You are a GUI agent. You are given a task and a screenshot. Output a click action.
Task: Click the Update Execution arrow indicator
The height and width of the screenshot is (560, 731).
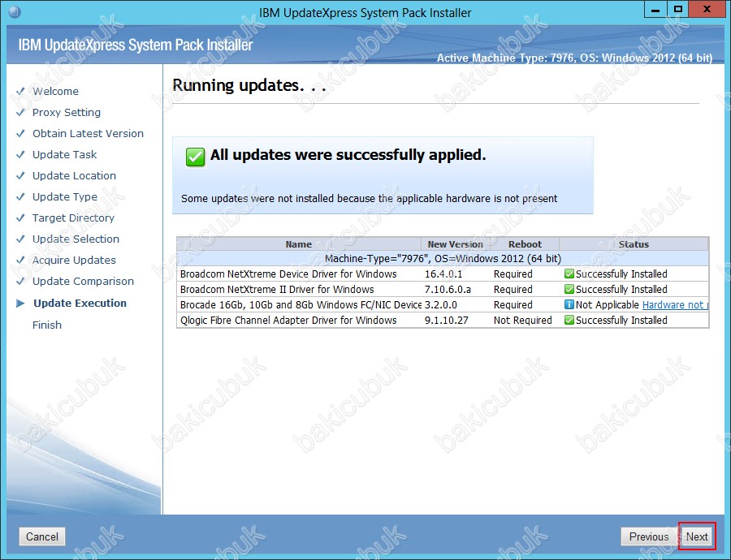click(20, 304)
